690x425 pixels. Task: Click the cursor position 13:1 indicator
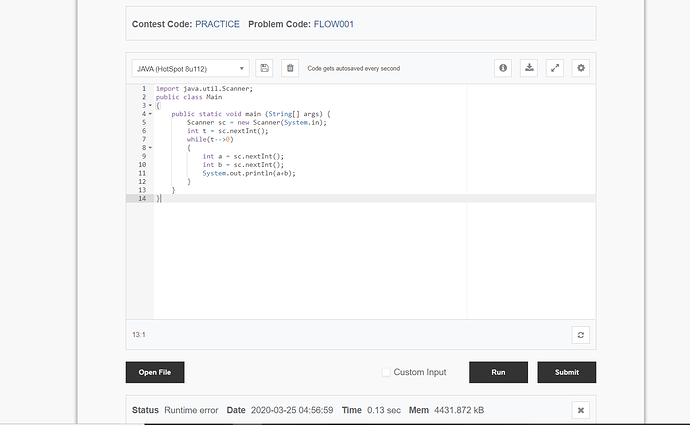[139, 335]
